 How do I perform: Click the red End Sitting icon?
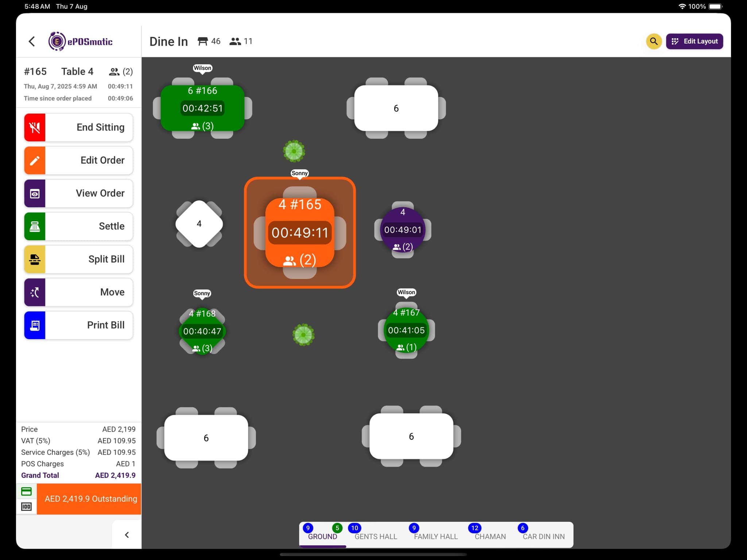(x=35, y=128)
